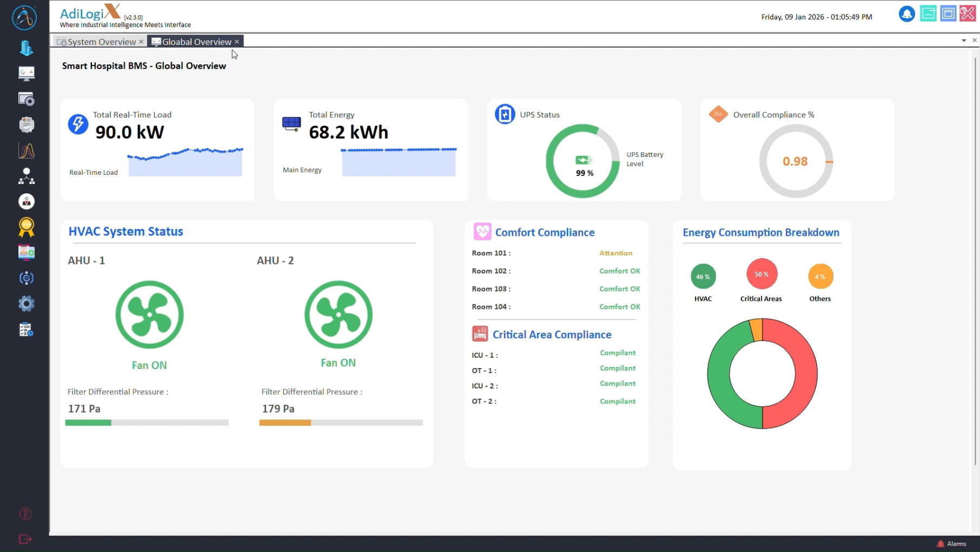The image size is (980, 552).
Task: Switch to the System Overview tab
Action: pyautogui.click(x=101, y=42)
